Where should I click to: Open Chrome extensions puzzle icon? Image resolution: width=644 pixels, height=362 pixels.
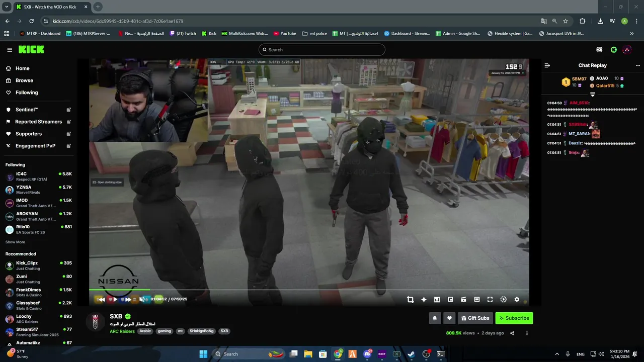point(582,21)
